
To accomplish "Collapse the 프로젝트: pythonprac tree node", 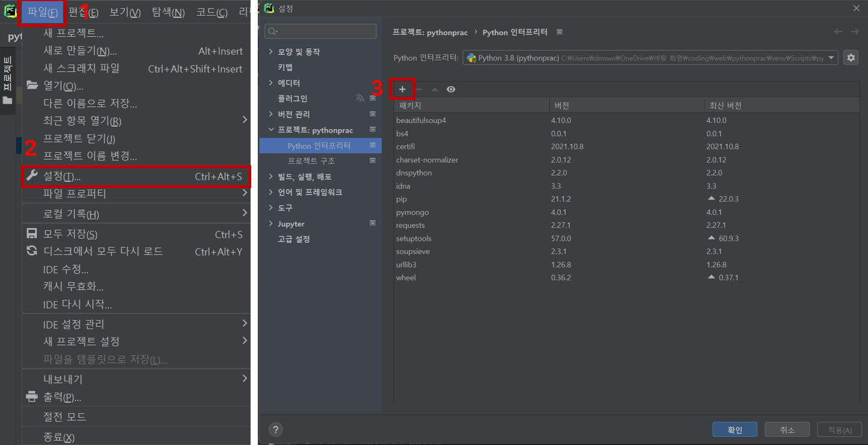I will (271, 130).
